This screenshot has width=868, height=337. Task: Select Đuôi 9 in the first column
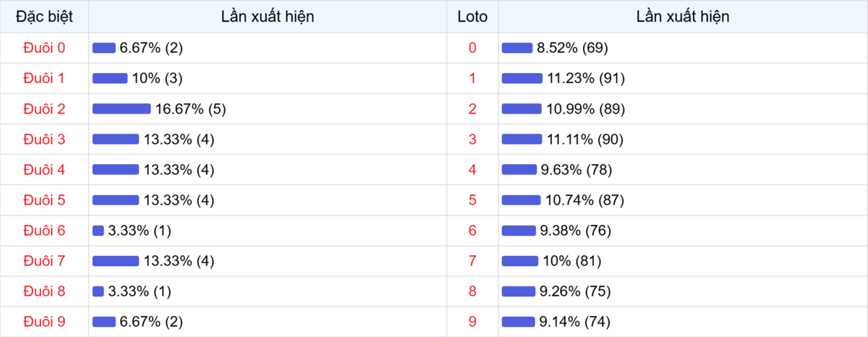coord(44,322)
